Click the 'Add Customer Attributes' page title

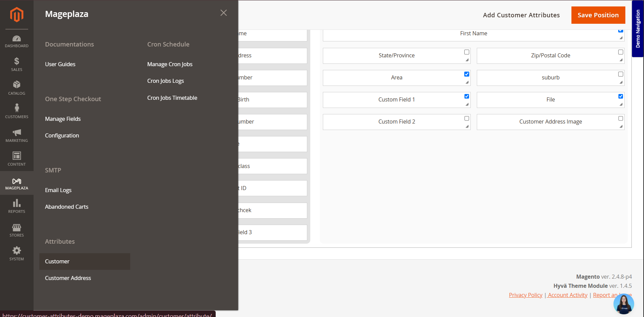coord(521,15)
